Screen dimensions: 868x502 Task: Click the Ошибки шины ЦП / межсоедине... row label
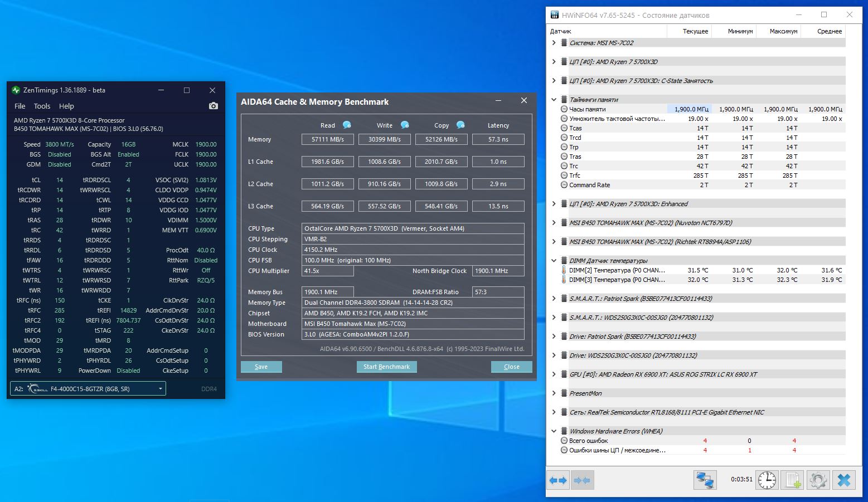pos(617,450)
